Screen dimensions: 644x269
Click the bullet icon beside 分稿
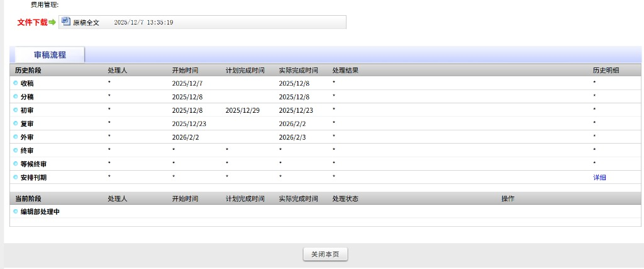point(16,96)
